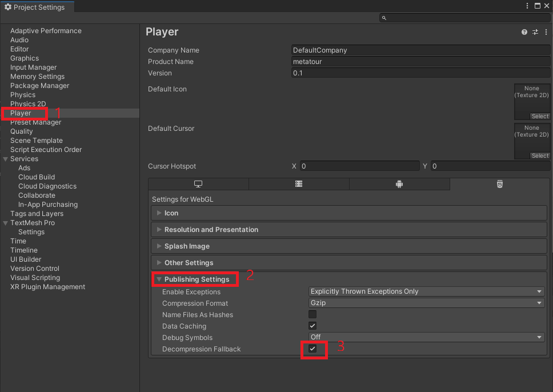This screenshot has height=392, width=553.
Task: Open Input Manager settings
Action: (x=34, y=67)
